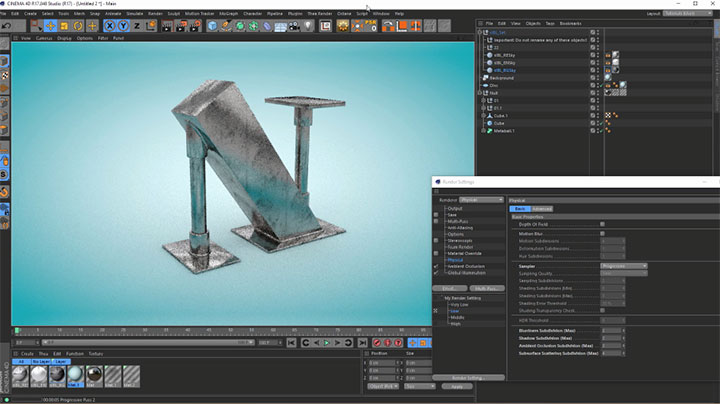Click the floor environment icon
Viewport: 720px width, 404px height.
point(281,26)
